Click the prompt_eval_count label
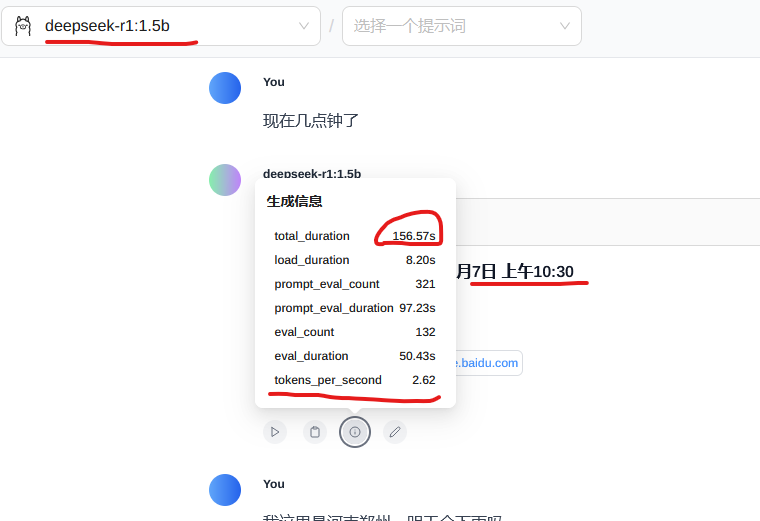Screen dimensions: 760x521 (x=327, y=284)
